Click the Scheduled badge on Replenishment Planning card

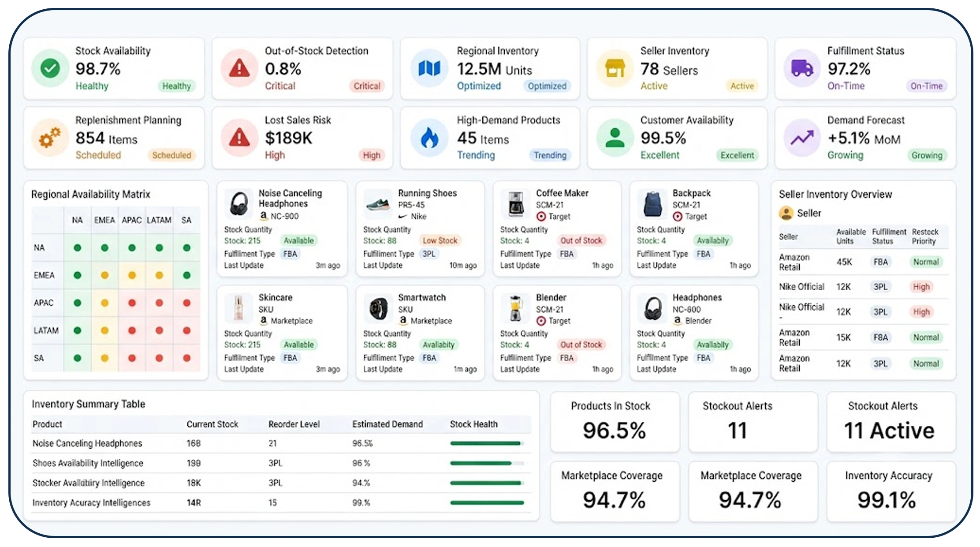(x=171, y=155)
